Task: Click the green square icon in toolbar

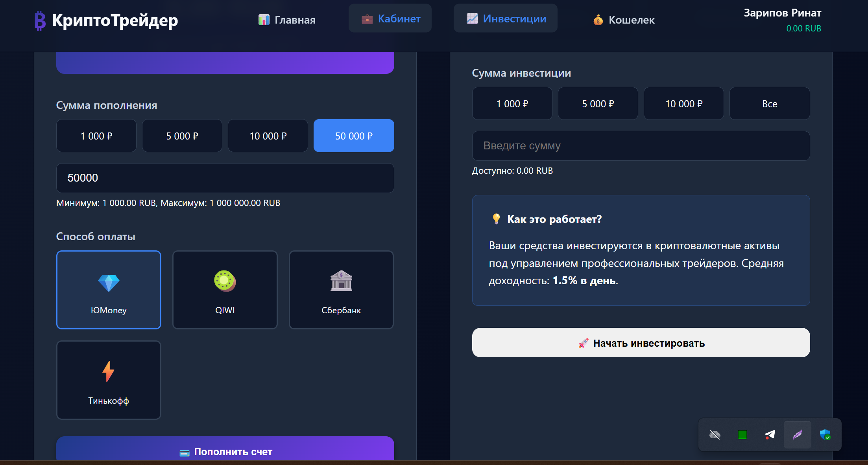Action: click(742, 434)
